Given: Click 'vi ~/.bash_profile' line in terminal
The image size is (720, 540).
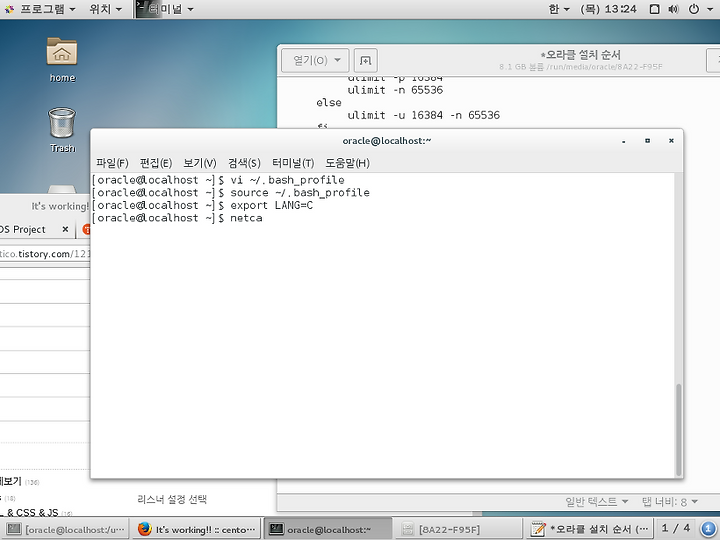Looking at the screenshot, I should (x=218, y=180).
